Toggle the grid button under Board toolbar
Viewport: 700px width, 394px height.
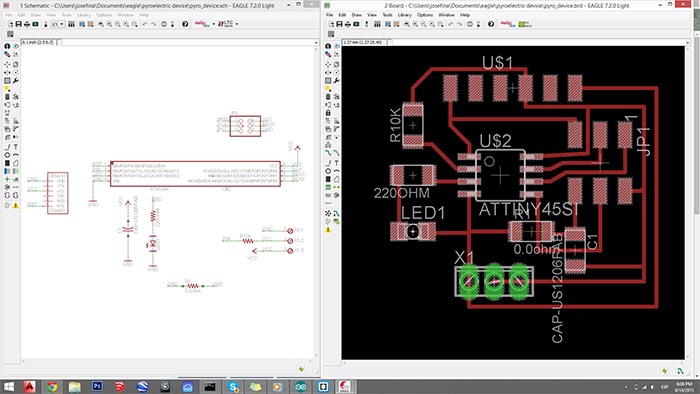coord(331,34)
